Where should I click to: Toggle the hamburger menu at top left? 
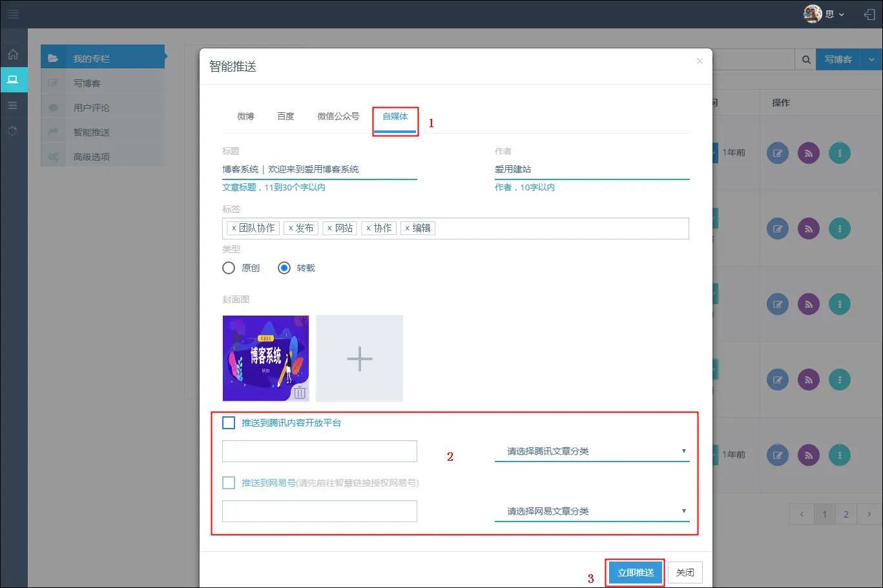[x=13, y=14]
